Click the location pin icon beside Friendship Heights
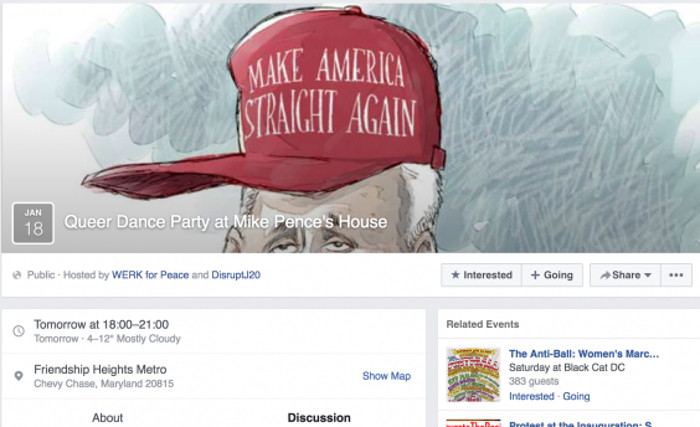The height and width of the screenshot is (427, 700). 18,376
